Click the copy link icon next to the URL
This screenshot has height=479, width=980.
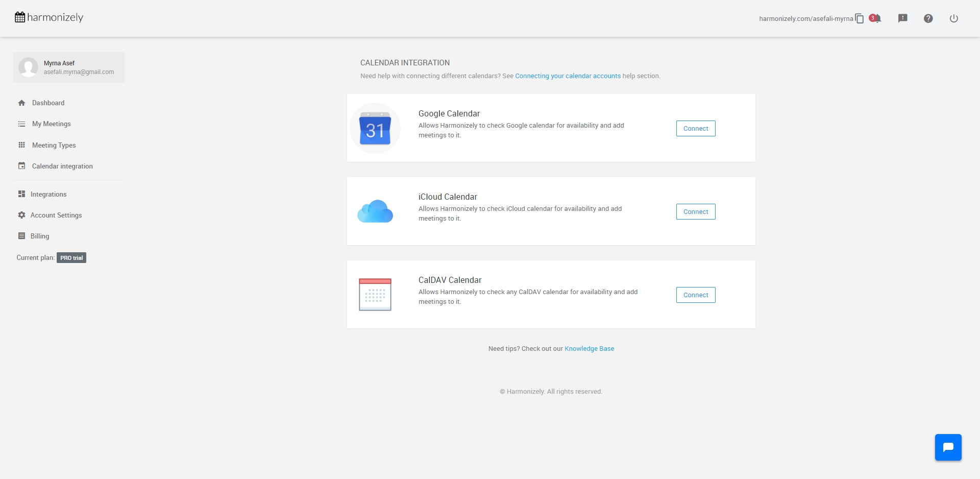coord(860,19)
